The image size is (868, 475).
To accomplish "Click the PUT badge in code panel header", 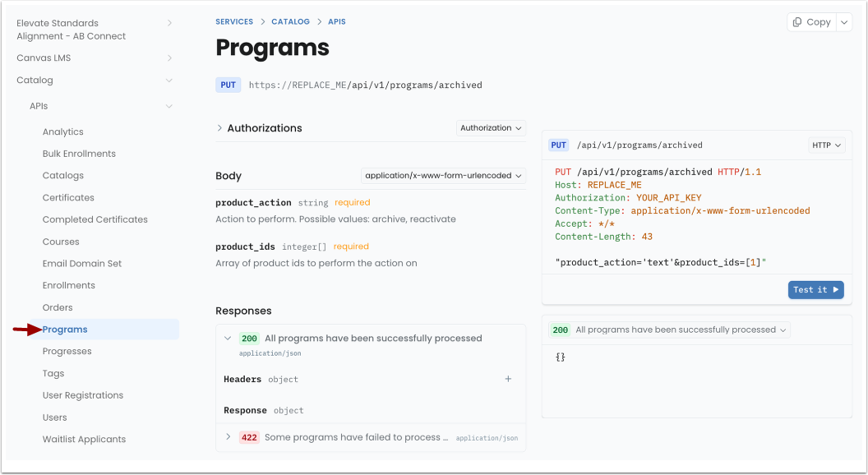I will tap(559, 145).
